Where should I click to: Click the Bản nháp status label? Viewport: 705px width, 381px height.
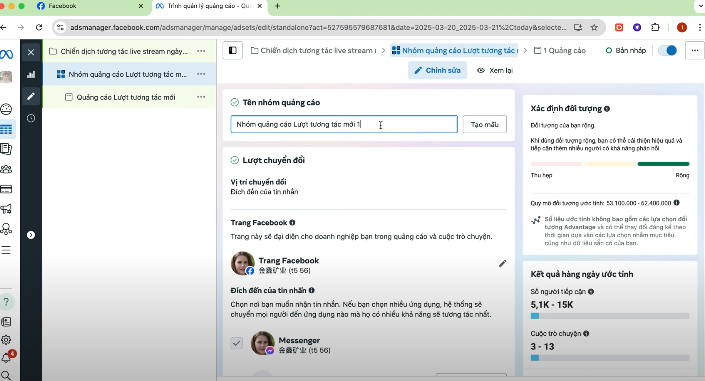pos(626,50)
